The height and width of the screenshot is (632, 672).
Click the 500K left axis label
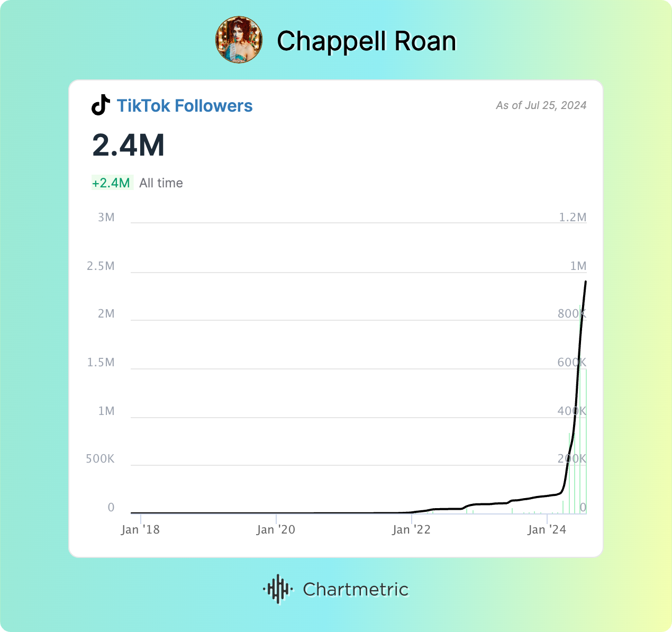(x=101, y=459)
